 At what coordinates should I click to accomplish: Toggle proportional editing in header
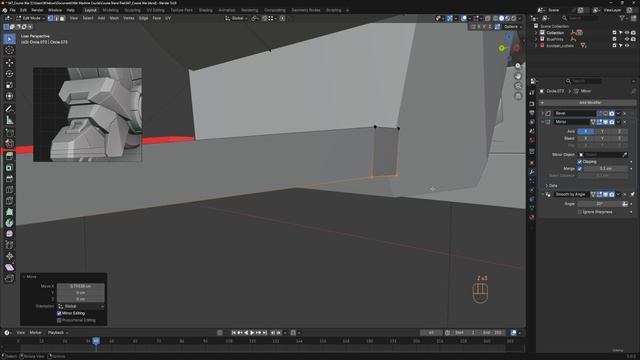coord(282,18)
